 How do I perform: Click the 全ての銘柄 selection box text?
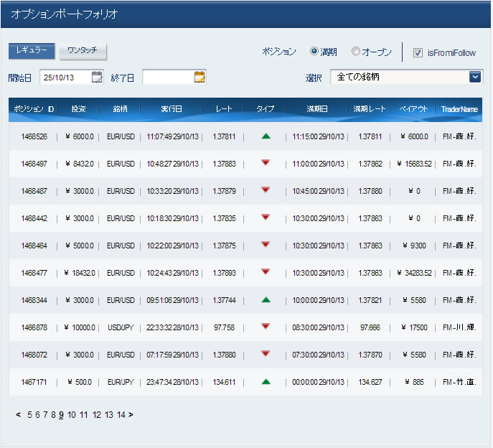[358, 76]
